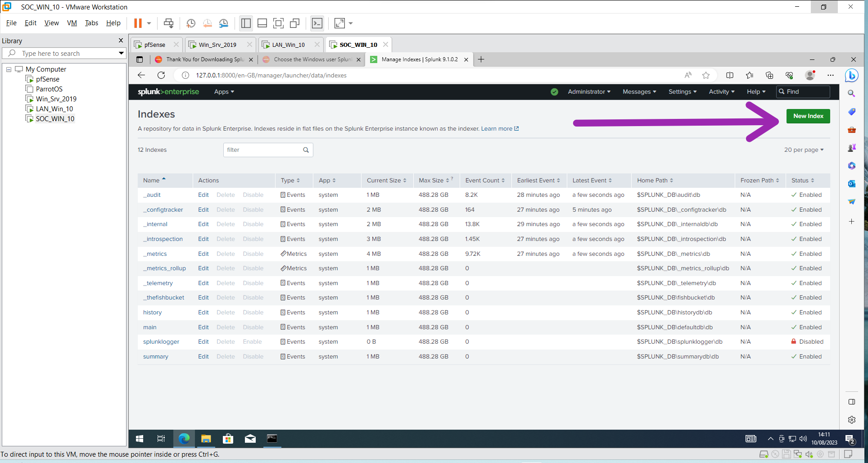Select LAN_Win_10 in the library tree
The width and height of the screenshot is (868, 463).
coord(54,109)
